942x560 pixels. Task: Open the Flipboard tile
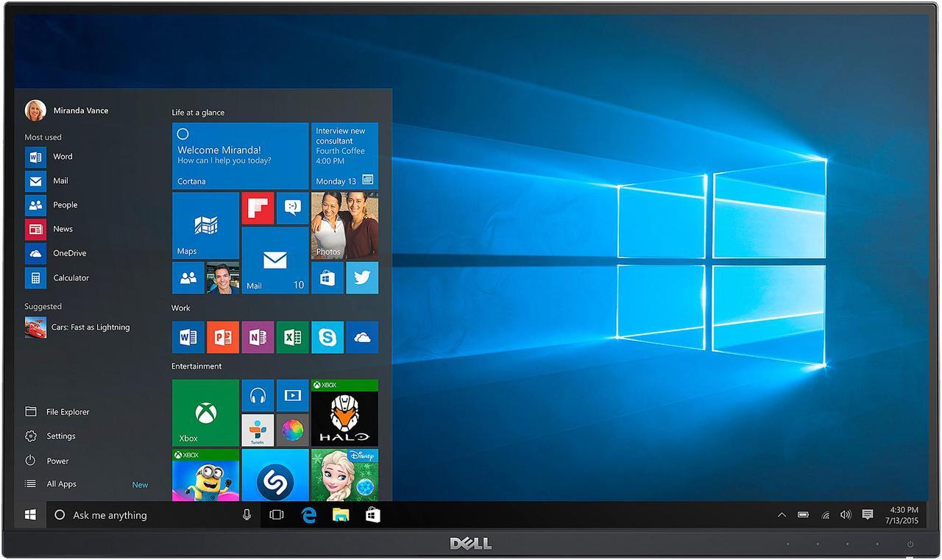pyautogui.click(x=258, y=208)
